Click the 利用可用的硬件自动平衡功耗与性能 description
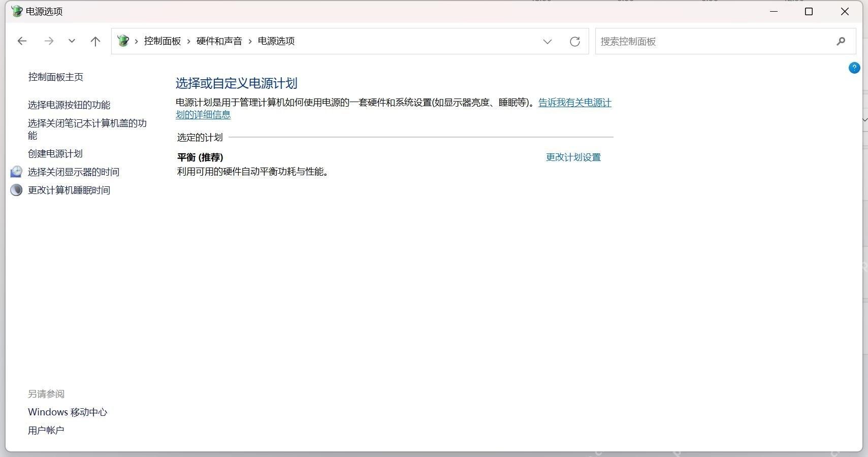868x457 pixels. click(253, 172)
